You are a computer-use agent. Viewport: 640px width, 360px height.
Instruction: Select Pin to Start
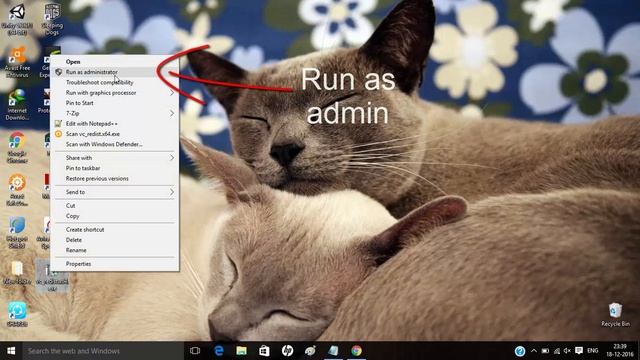pos(115,103)
